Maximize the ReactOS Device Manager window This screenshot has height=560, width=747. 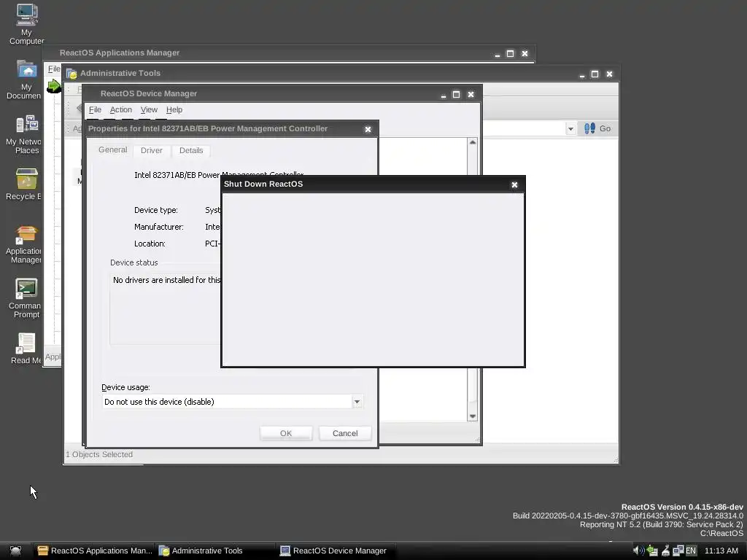(x=457, y=94)
